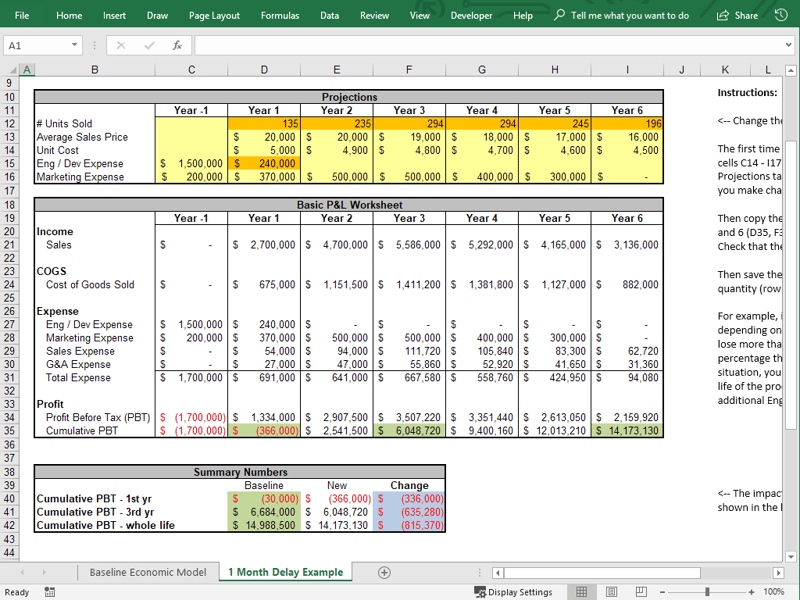Screen dimensions: 800x600
Task: Click the Cancel formula entry icon
Action: coord(121,45)
